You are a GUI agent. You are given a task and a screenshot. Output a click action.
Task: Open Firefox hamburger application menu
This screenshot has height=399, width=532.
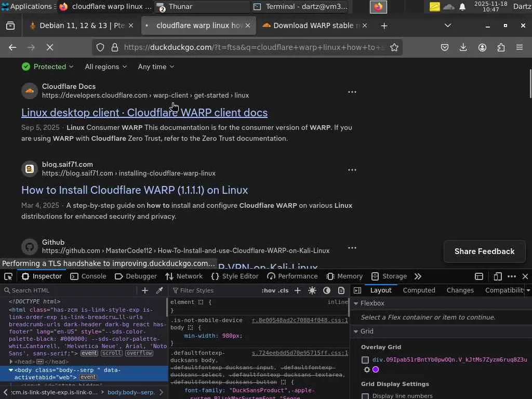pos(520,47)
